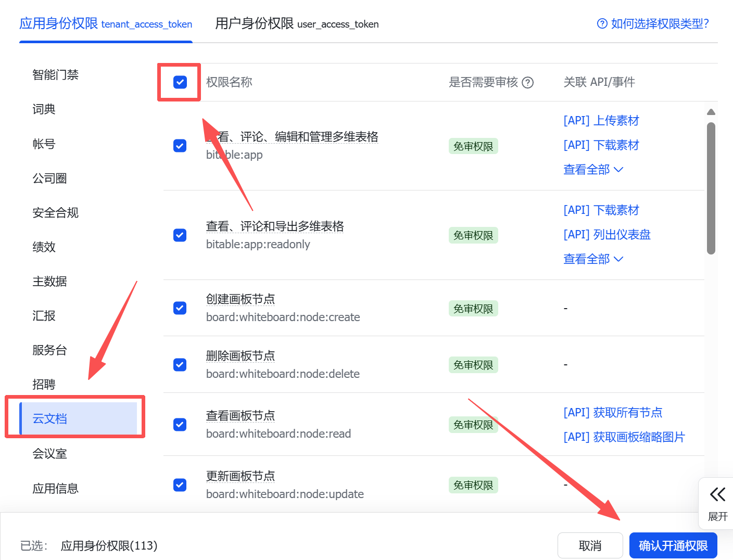Open [API] 下载素材 link in bitable:app:readonly row
The height and width of the screenshot is (560, 733).
[x=601, y=210]
